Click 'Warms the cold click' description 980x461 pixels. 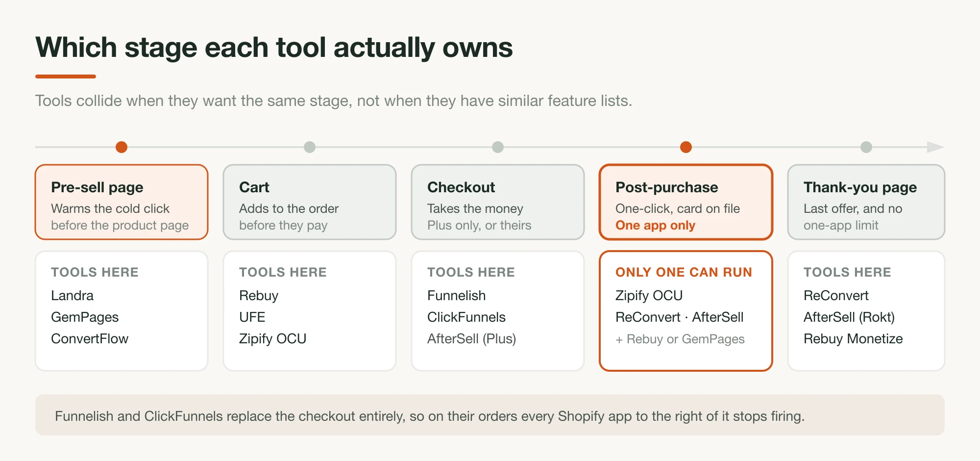pyautogui.click(x=110, y=209)
